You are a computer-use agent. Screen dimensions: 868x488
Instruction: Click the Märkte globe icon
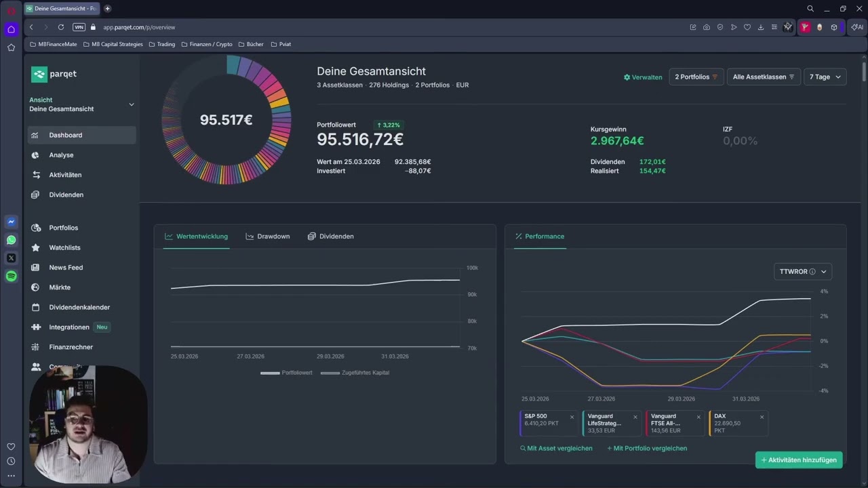(35, 287)
